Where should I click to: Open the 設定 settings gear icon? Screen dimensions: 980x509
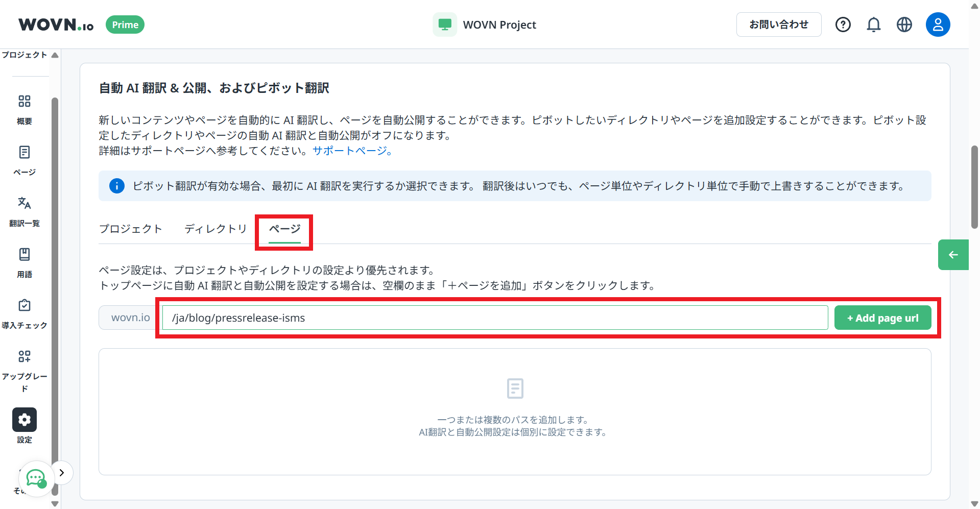[x=24, y=420]
